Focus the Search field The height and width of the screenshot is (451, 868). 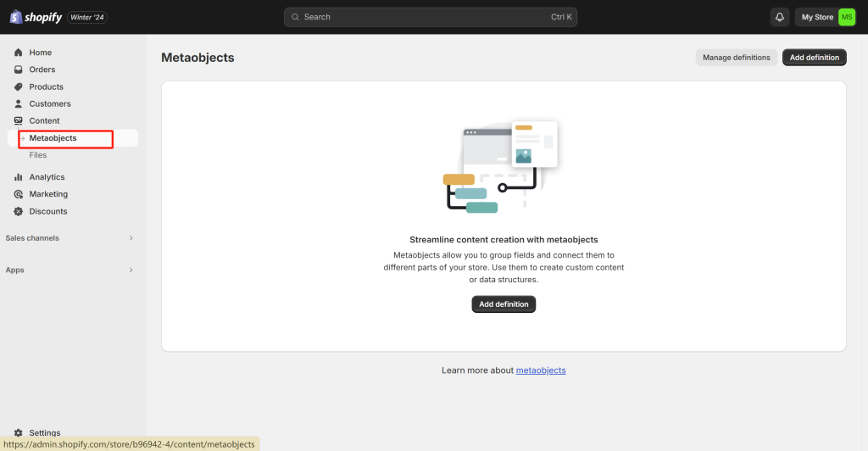(431, 17)
